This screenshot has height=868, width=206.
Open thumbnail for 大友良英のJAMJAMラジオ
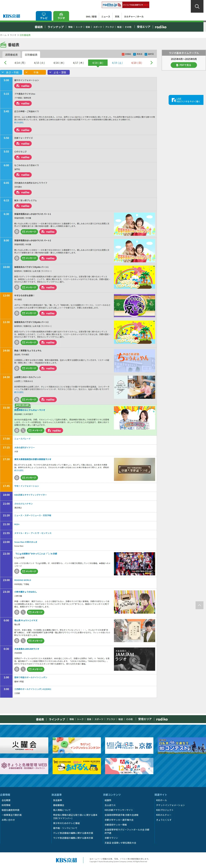[x=134, y=659]
